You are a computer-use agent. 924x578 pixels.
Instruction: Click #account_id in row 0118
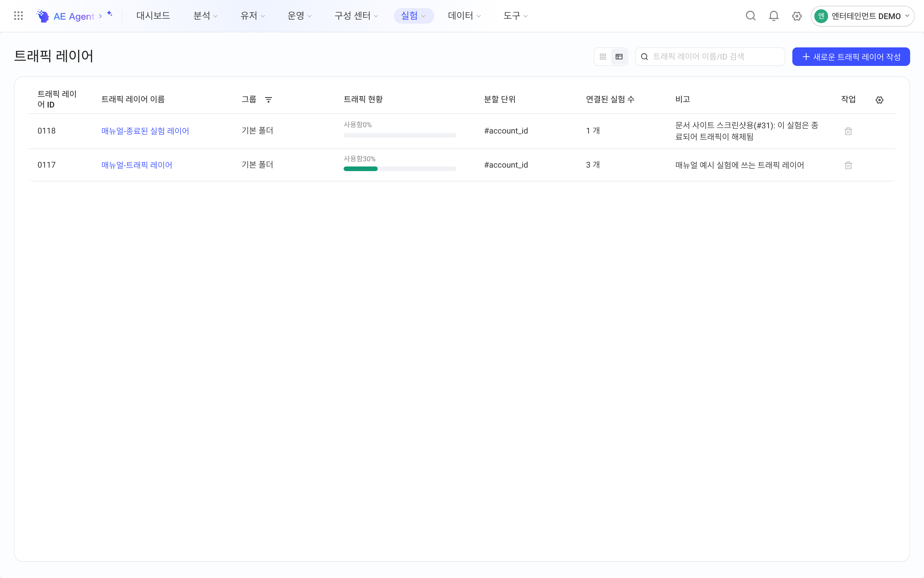[506, 131]
